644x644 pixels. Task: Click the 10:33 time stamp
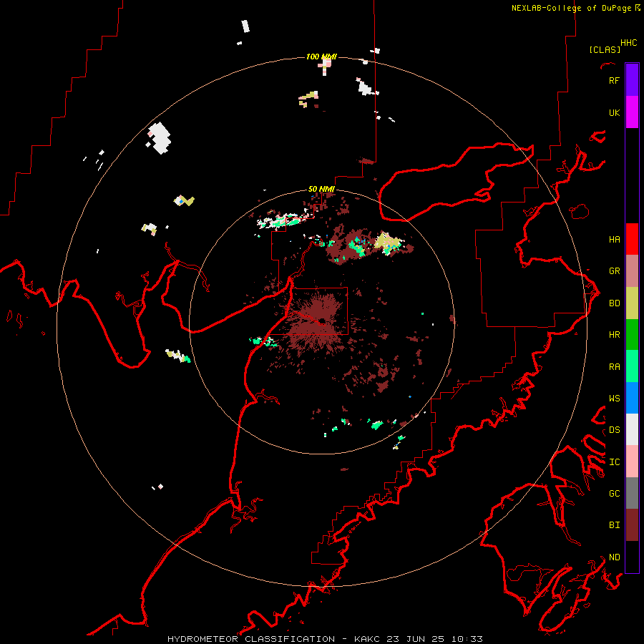tap(467, 639)
